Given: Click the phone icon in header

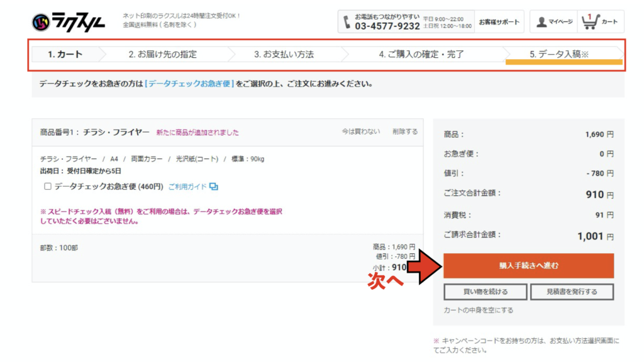Looking at the screenshot, I should click(x=347, y=21).
